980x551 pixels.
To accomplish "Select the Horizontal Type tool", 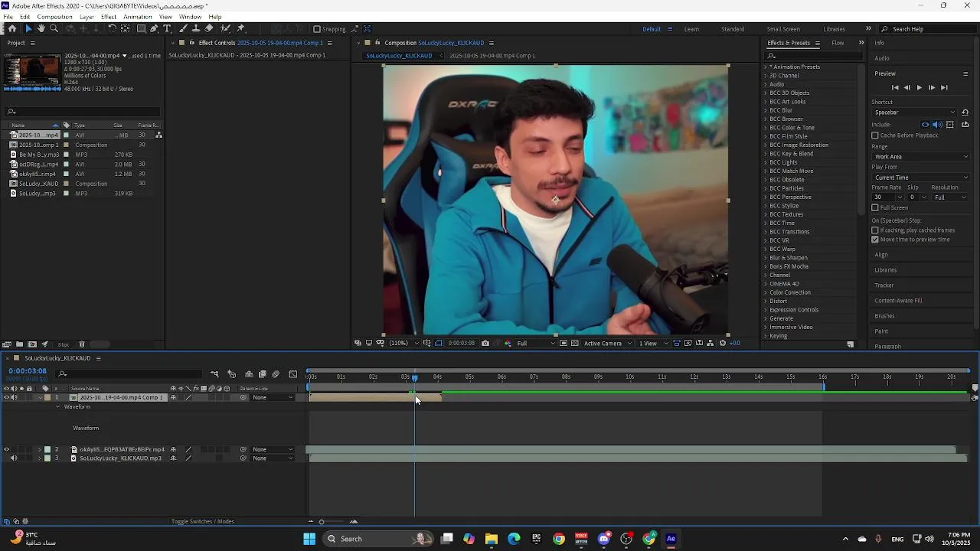I will coord(167,28).
